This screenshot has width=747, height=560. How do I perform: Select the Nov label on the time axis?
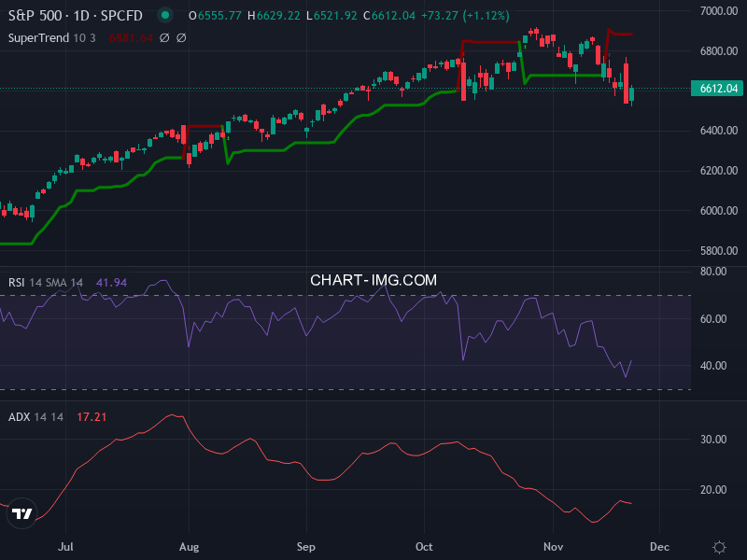(553, 546)
